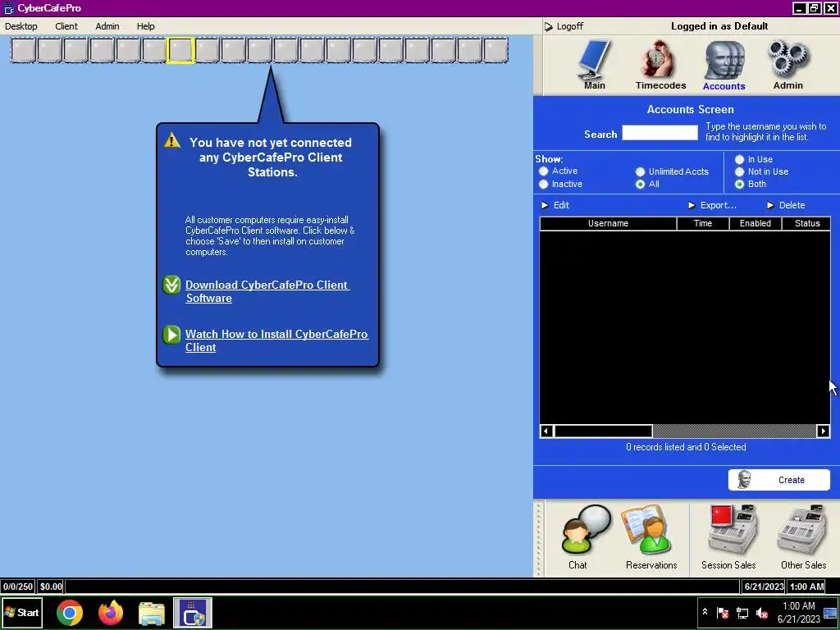This screenshot has width=840, height=630.
Task: Show hidden tray icons arrow
Action: tap(705, 612)
